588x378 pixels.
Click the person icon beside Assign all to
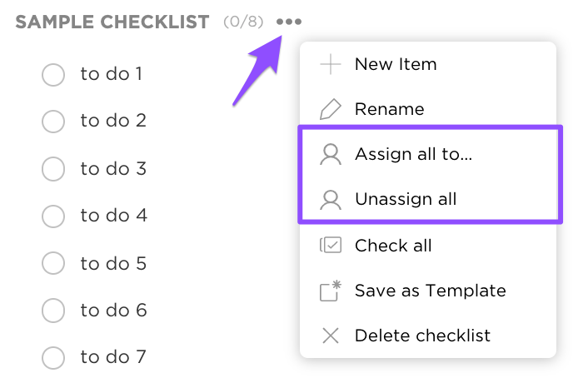tap(331, 155)
